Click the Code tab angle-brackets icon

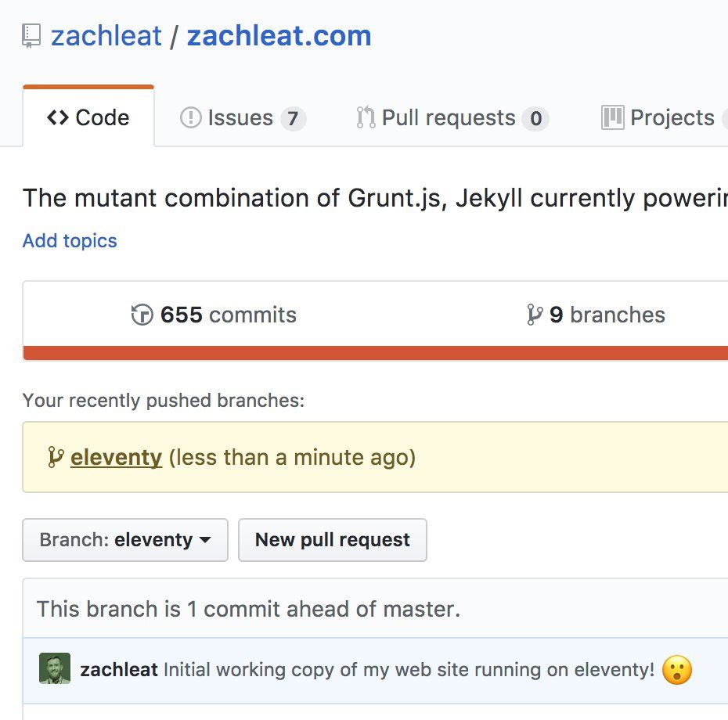point(58,117)
